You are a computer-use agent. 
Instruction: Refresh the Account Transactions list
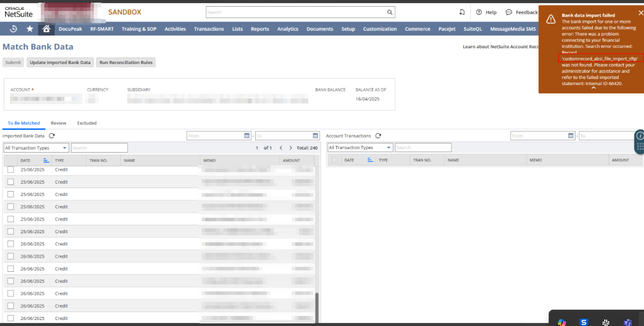point(378,136)
